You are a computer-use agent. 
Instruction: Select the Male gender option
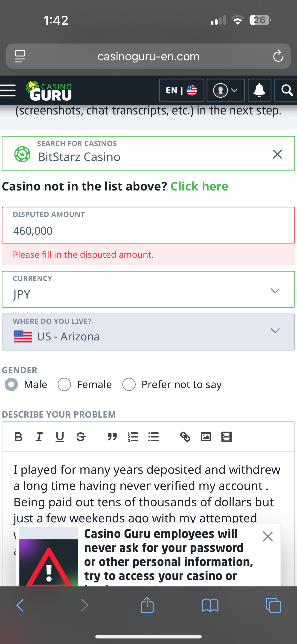click(12, 384)
